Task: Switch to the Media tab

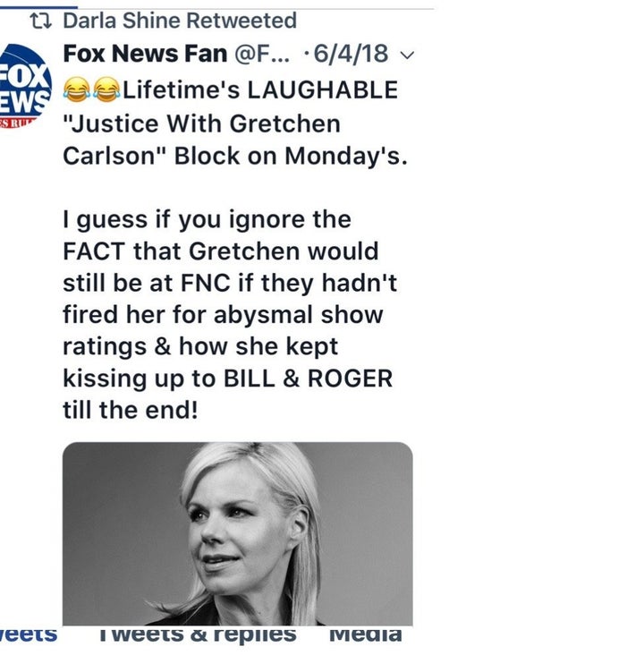Action: 366,634
